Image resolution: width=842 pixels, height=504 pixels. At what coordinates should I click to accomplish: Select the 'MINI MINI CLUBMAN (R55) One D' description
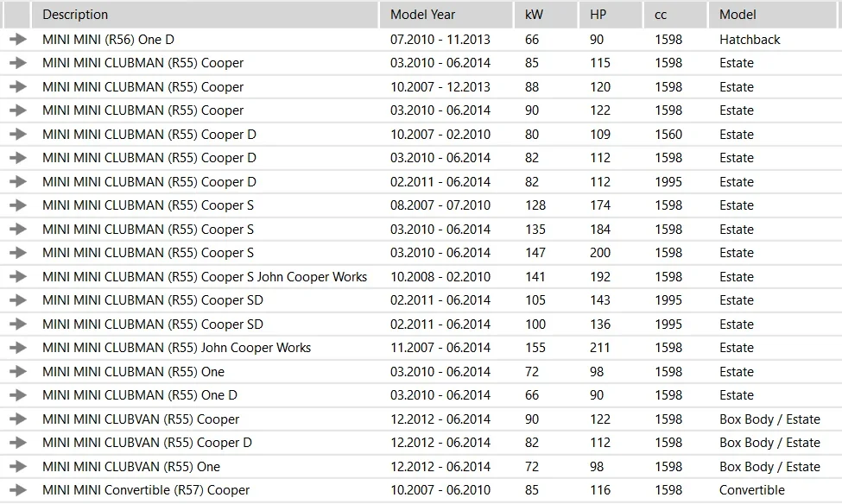140,395
